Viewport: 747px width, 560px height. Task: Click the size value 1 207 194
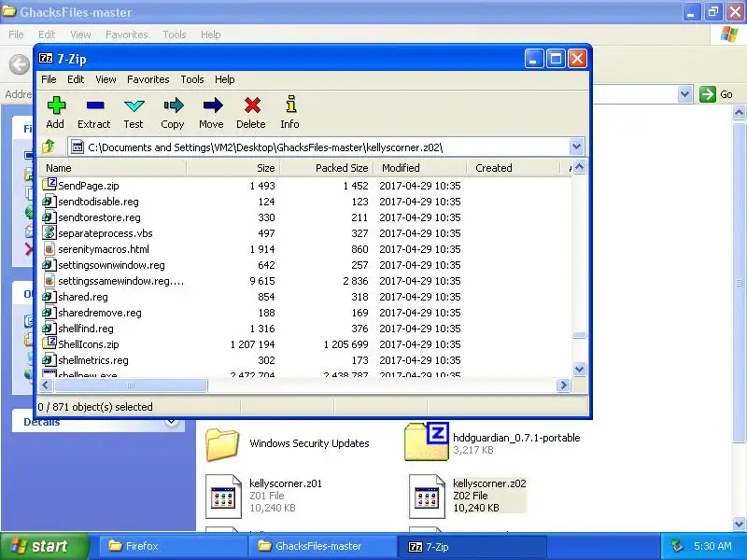click(252, 344)
